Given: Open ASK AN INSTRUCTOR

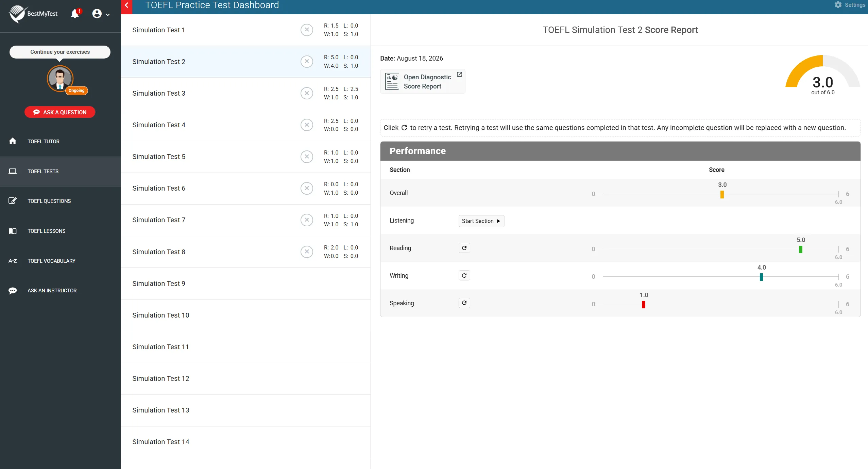Looking at the screenshot, I should 61,290.
